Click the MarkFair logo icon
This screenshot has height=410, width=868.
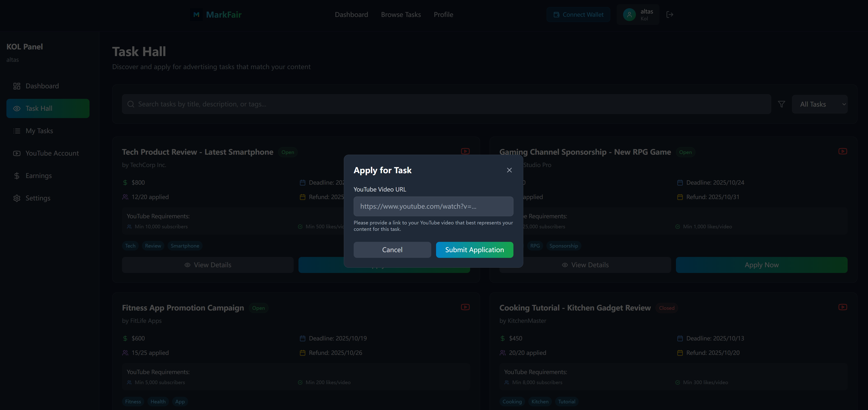(196, 14)
